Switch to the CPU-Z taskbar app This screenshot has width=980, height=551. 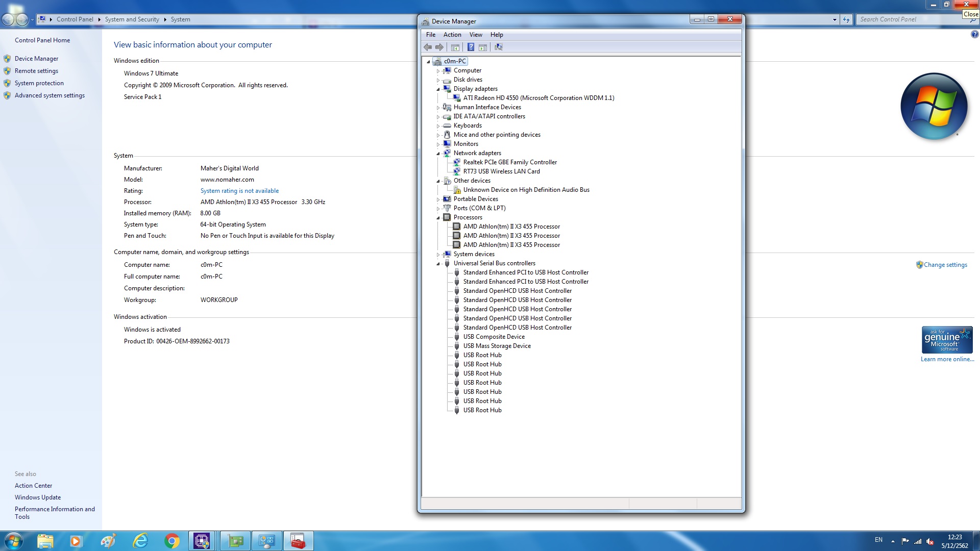(x=202, y=541)
